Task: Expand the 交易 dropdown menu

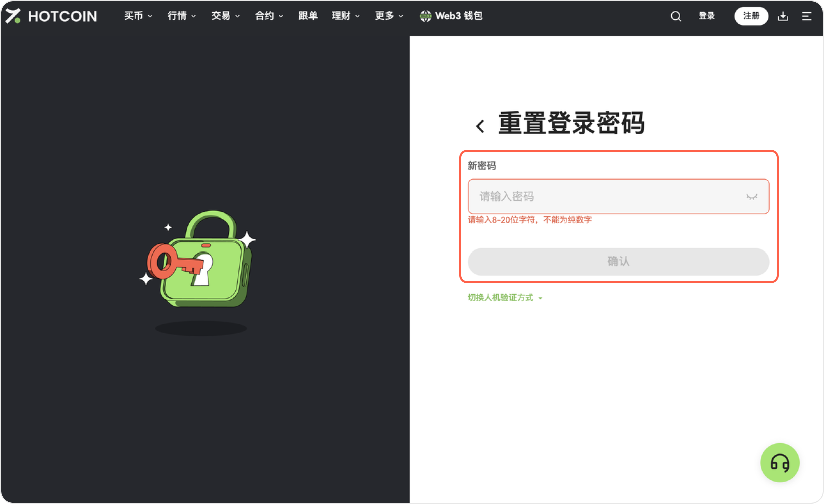Action: [225, 16]
